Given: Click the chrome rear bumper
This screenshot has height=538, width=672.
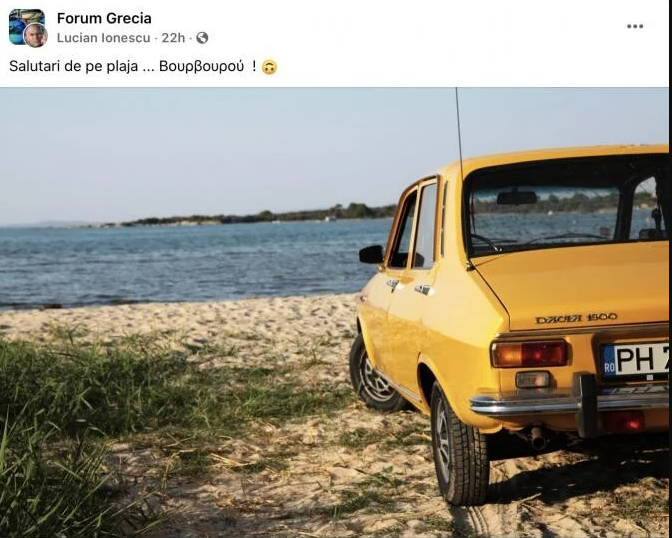Looking at the screenshot, I should pyautogui.click(x=569, y=402).
